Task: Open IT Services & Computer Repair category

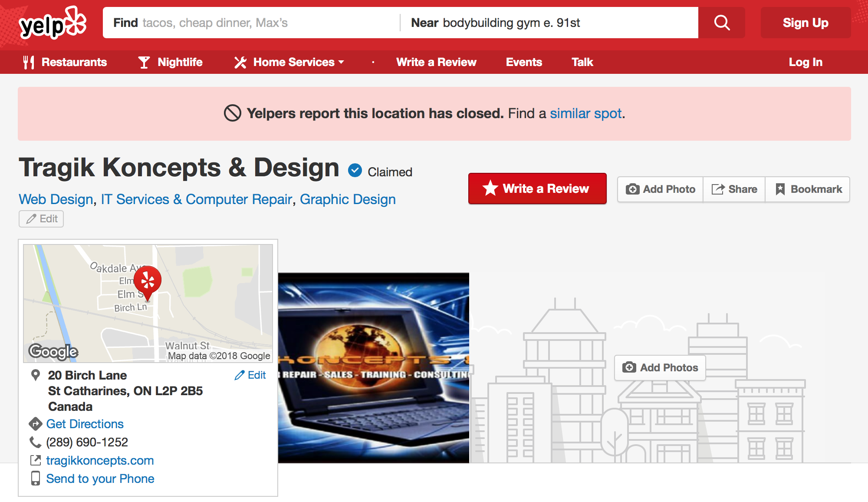Action: click(x=196, y=199)
